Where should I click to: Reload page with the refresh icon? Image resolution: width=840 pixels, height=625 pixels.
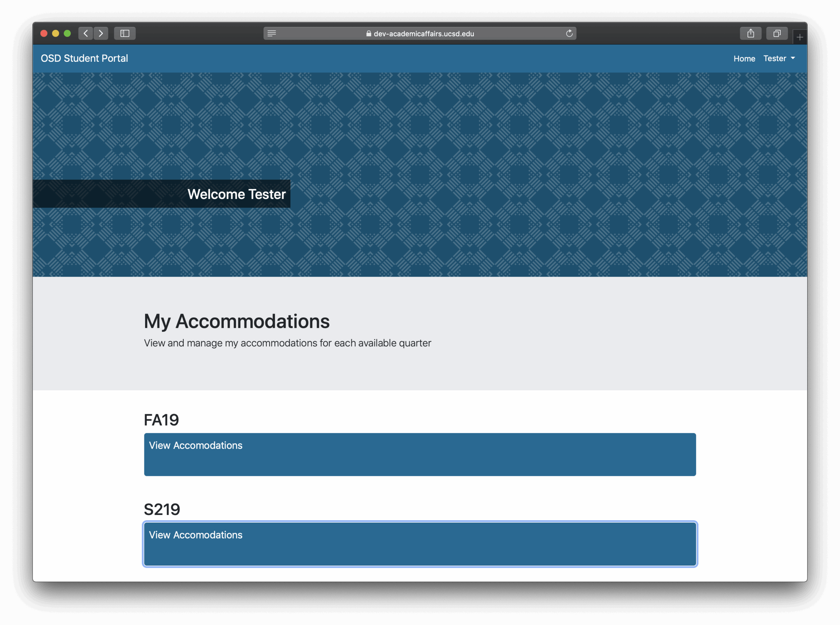(569, 33)
